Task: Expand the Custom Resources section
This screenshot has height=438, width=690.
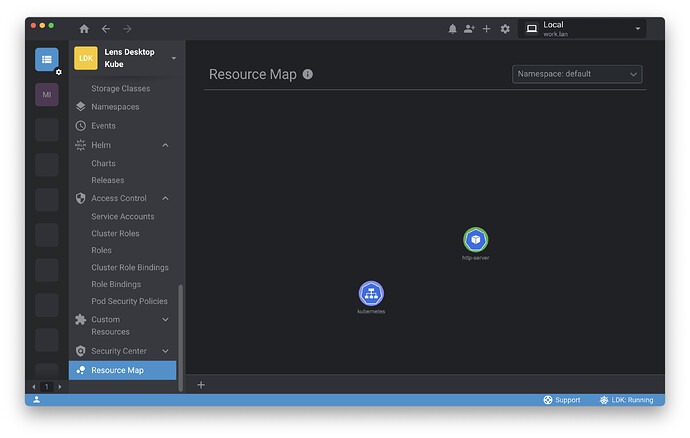Action: (165, 320)
